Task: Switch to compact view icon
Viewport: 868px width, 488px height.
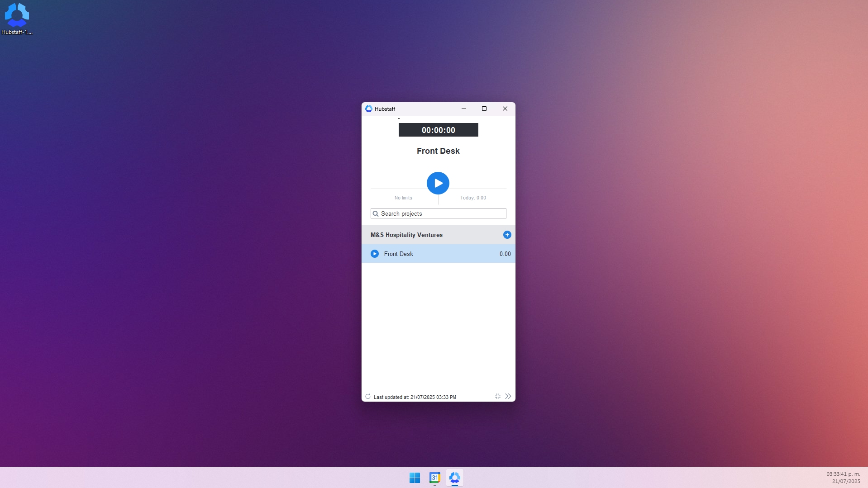Action: click(x=498, y=396)
